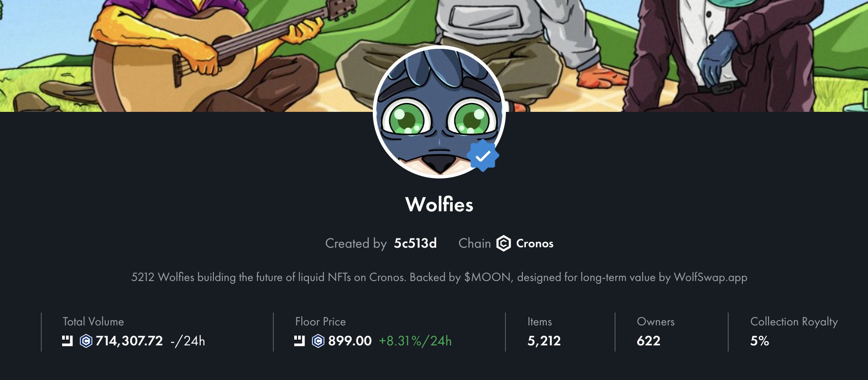The height and width of the screenshot is (380, 868).
Task: Click the marketplace icon under Total Volume
Action: coord(67,341)
